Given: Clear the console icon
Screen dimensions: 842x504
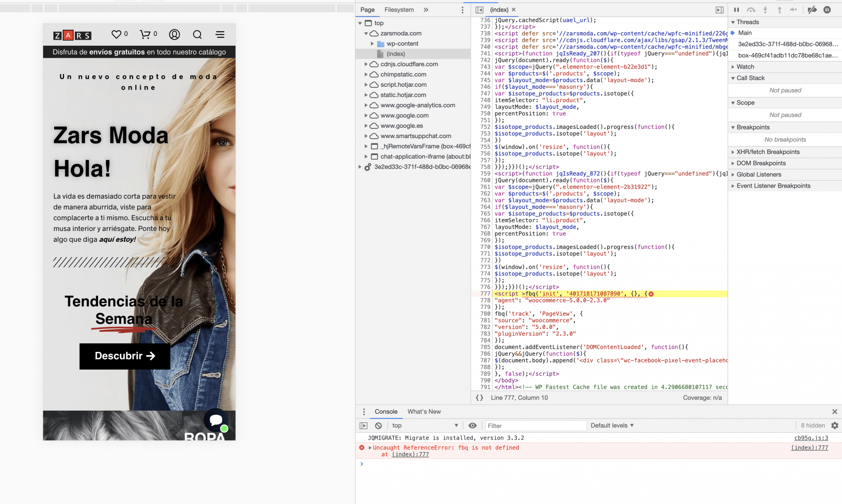Looking at the screenshot, I should click(x=379, y=426).
